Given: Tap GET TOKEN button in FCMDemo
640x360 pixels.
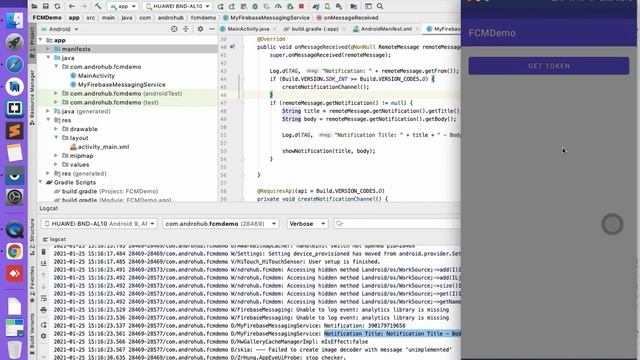Looking at the screenshot, I should (549, 66).
